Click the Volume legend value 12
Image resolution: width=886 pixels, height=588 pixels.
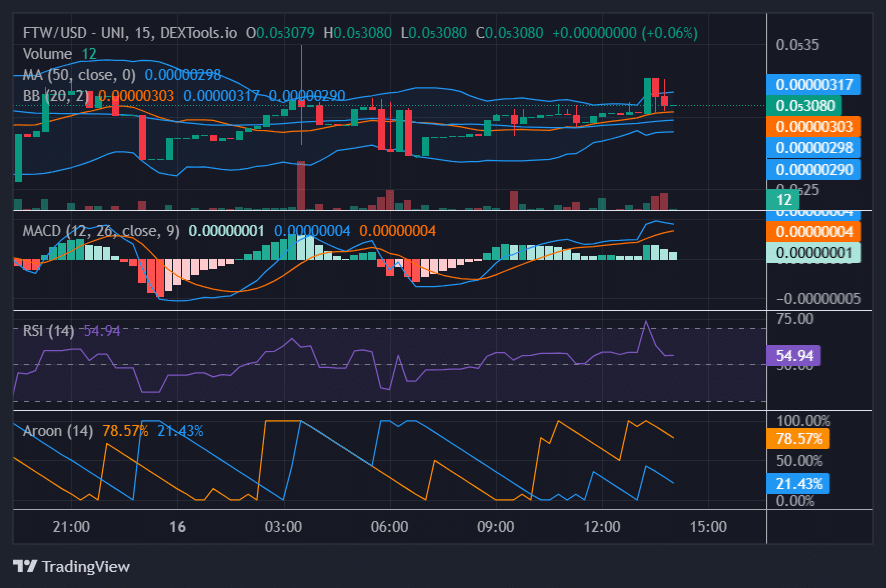point(89,54)
